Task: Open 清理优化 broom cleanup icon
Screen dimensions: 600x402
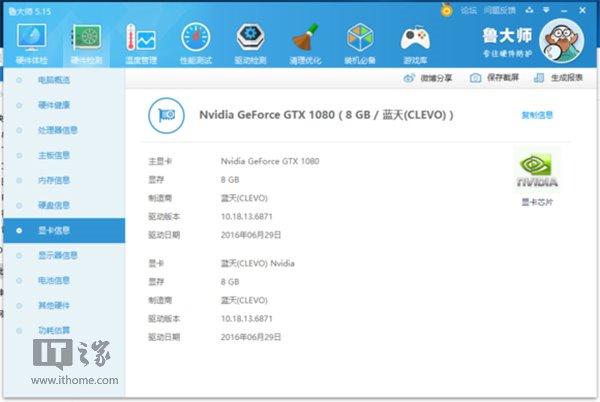Action: click(305, 40)
